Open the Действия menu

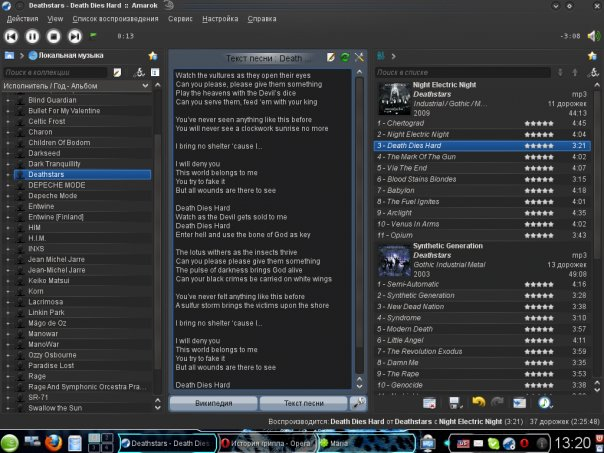coord(22,18)
